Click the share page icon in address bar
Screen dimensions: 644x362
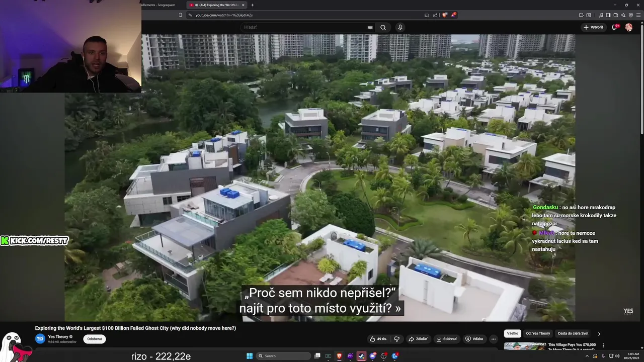tap(435, 15)
